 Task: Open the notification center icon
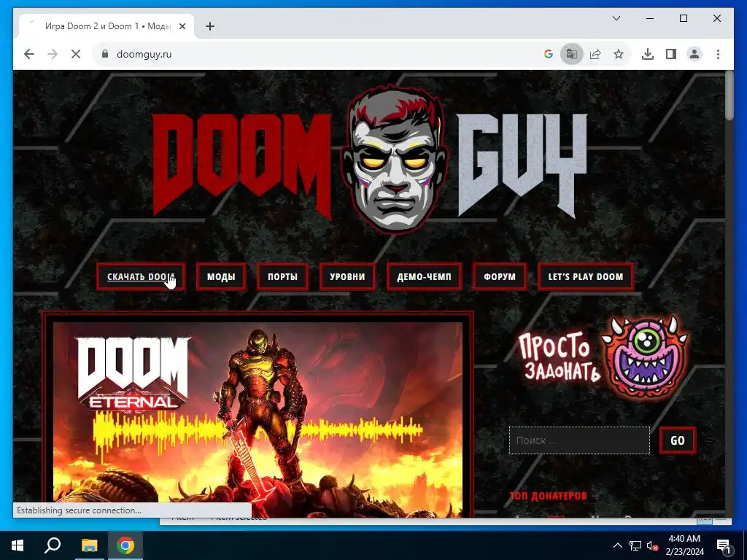(724, 545)
